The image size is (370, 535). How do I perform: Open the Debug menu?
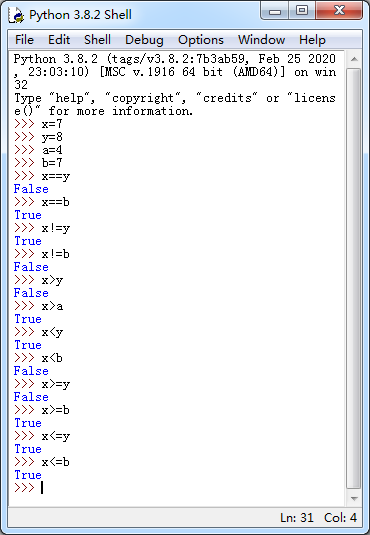coord(144,40)
